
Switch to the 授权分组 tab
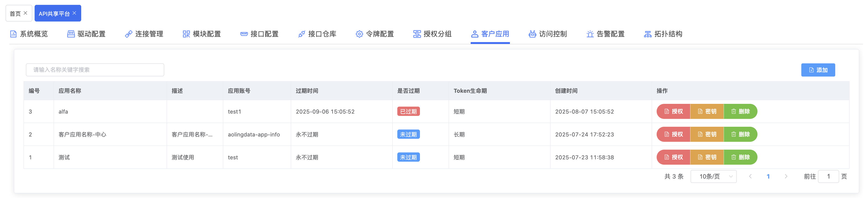pyautogui.click(x=432, y=34)
